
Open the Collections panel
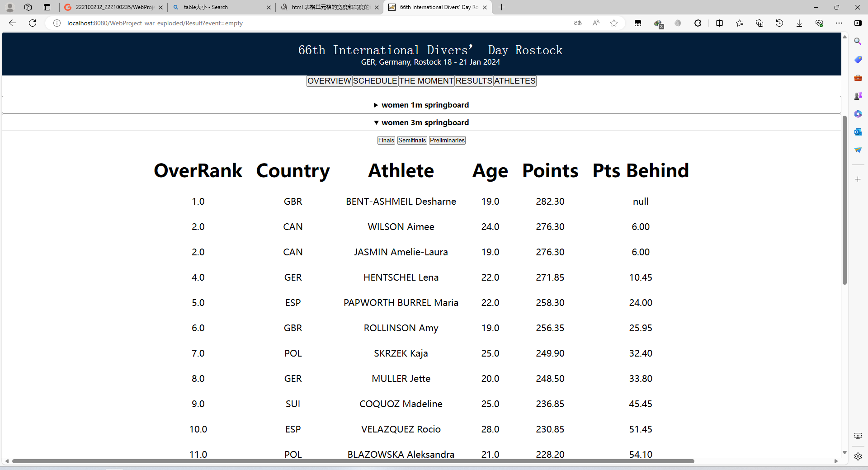coord(759,23)
